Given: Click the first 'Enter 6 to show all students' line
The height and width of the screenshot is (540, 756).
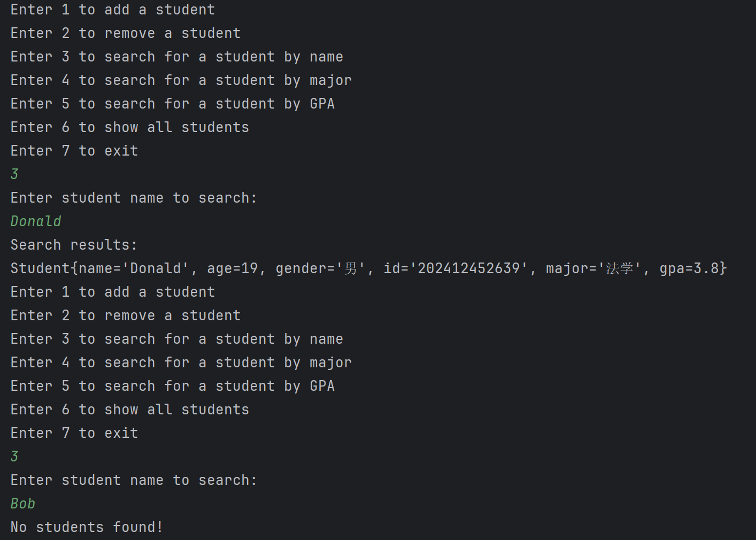Looking at the screenshot, I should click(x=129, y=127).
